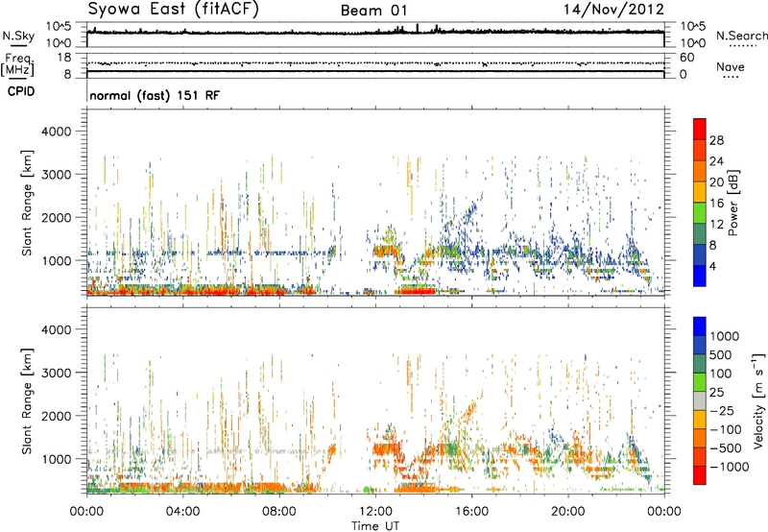Select the 'Freq. [MHz]' axis label
768x532 pixels.
point(17,65)
